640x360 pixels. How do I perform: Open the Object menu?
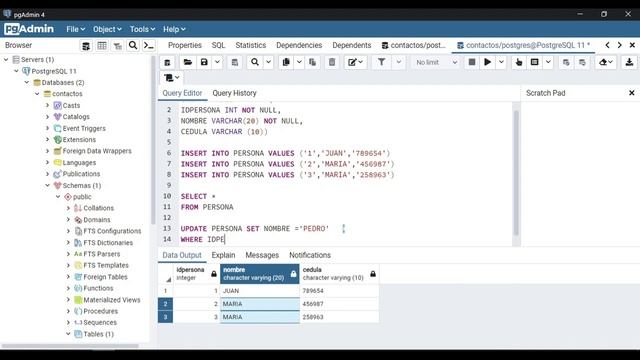(x=107, y=29)
